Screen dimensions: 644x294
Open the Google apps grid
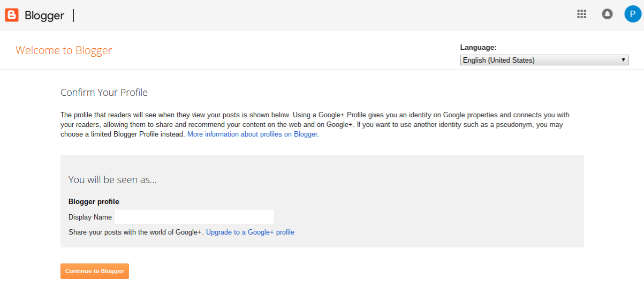pyautogui.click(x=582, y=14)
